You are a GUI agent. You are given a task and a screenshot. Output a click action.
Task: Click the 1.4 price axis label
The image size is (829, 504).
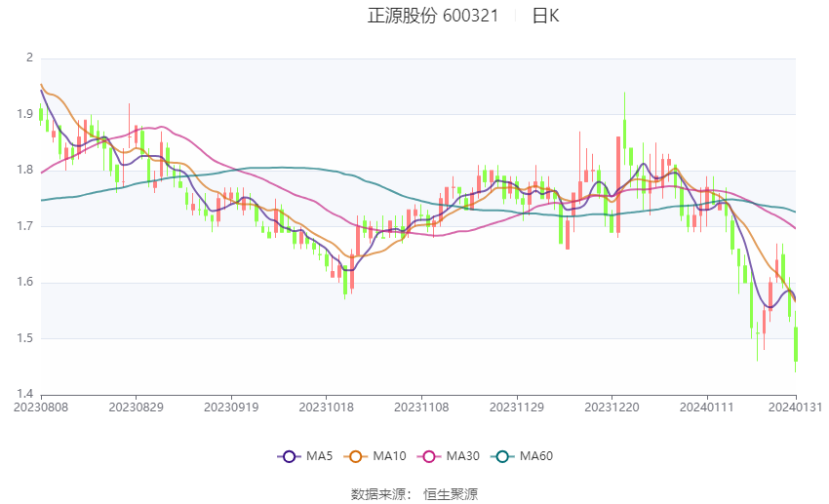click(x=24, y=394)
